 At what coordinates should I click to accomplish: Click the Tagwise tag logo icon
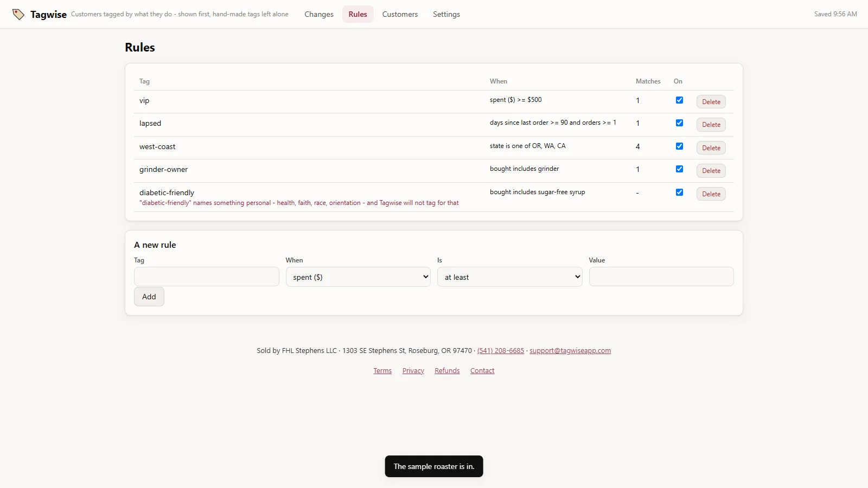point(18,14)
